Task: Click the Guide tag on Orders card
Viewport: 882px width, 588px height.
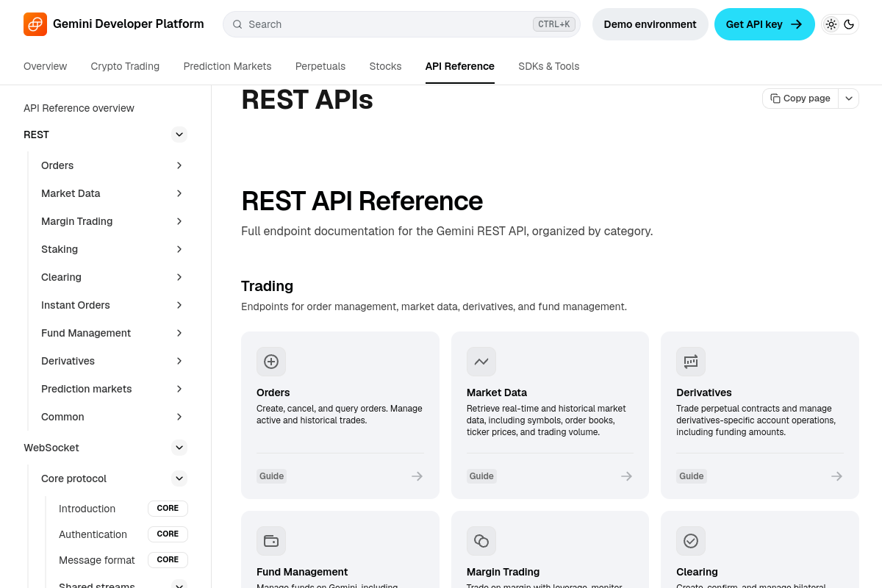Action: (271, 476)
